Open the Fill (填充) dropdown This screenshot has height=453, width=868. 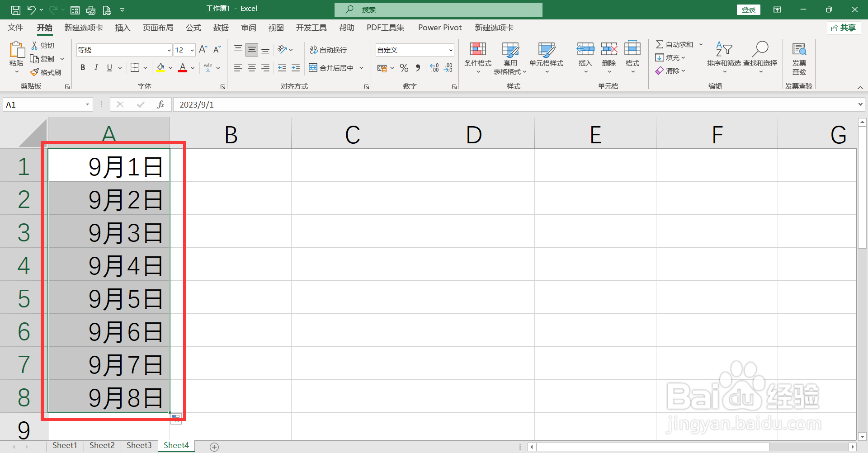pos(671,57)
